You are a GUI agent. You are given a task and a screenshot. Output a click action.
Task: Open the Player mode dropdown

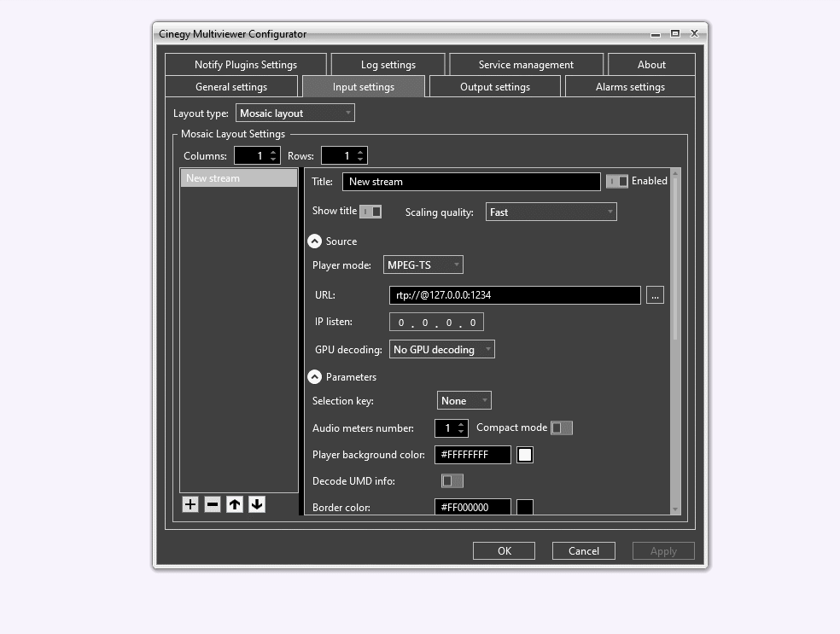(423, 265)
